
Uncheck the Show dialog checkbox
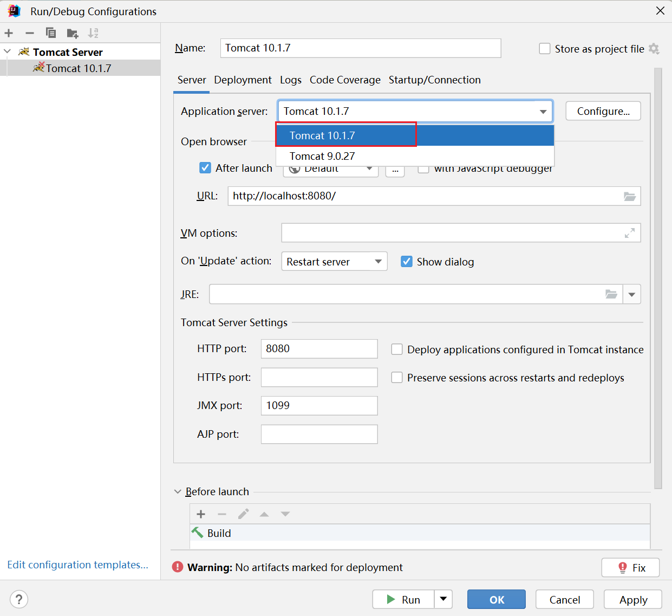point(407,262)
